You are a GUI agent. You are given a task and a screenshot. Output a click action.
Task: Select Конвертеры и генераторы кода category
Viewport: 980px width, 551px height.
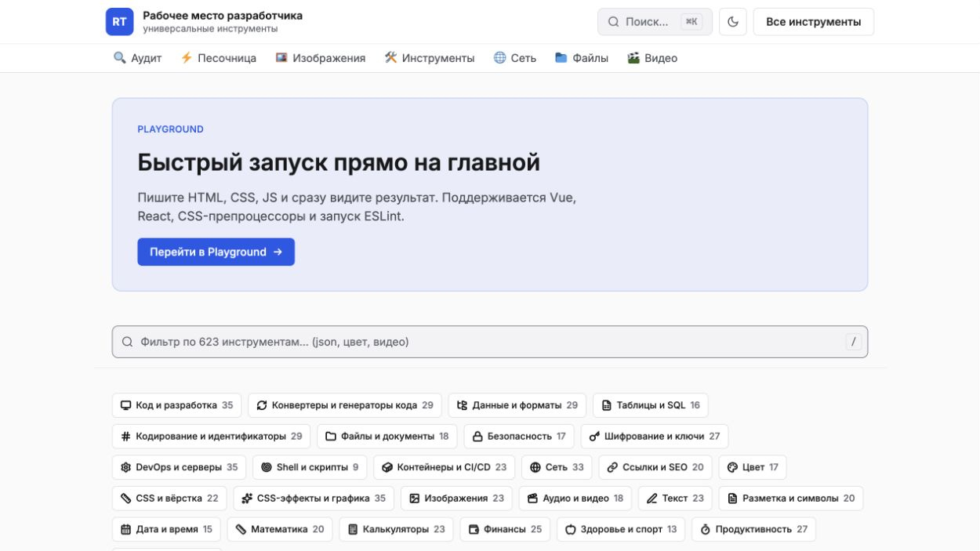click(345, 405)
